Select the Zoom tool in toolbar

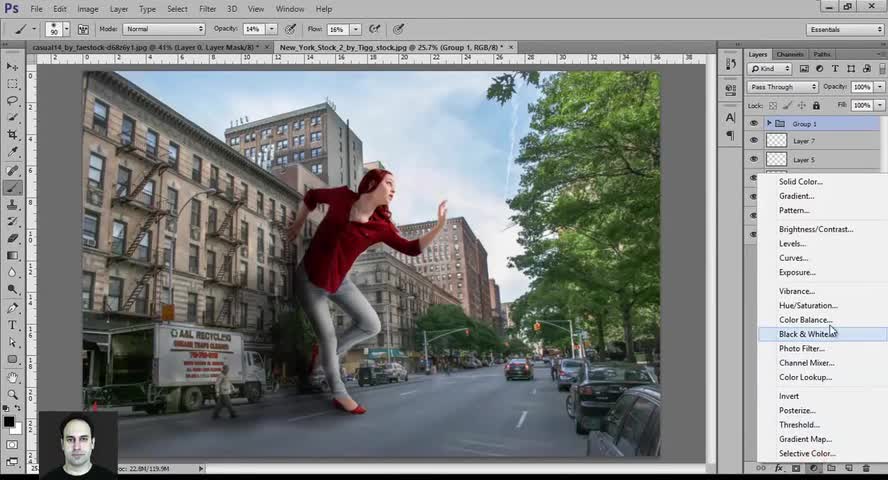[x=13, y=394]
